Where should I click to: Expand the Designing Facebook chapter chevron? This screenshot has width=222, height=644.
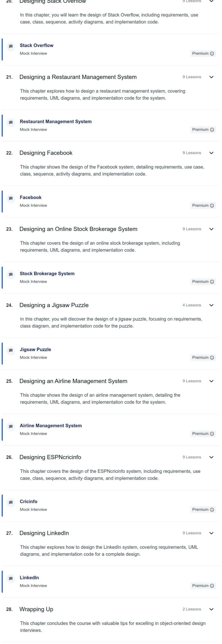click(x=211, y=153)
